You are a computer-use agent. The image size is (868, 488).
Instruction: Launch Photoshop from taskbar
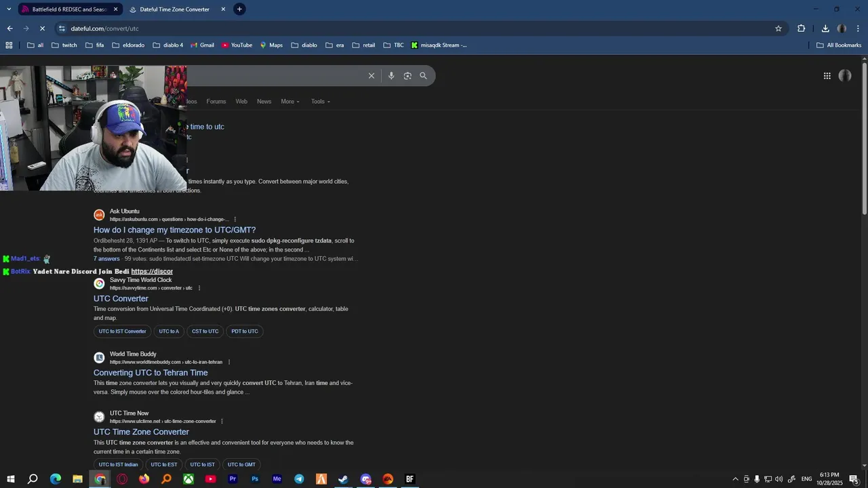(255, 479)
